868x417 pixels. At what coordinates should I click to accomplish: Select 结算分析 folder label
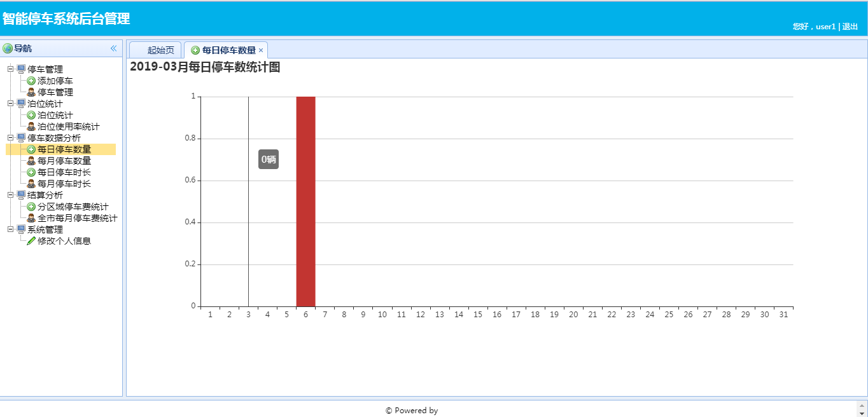(x=45, y=195)
